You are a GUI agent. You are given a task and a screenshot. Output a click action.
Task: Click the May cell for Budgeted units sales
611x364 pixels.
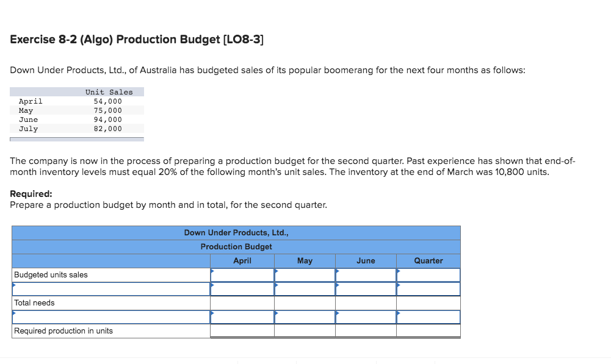(305, 274)
